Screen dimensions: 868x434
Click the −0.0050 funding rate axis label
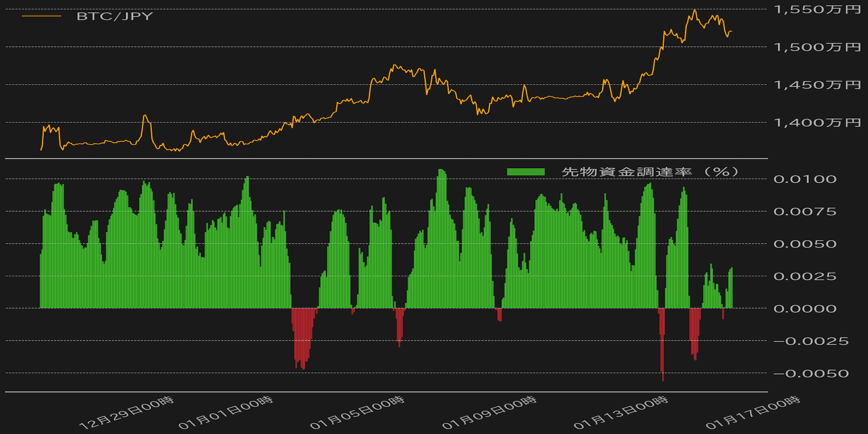pyautogui.click(x=811, y=374)
